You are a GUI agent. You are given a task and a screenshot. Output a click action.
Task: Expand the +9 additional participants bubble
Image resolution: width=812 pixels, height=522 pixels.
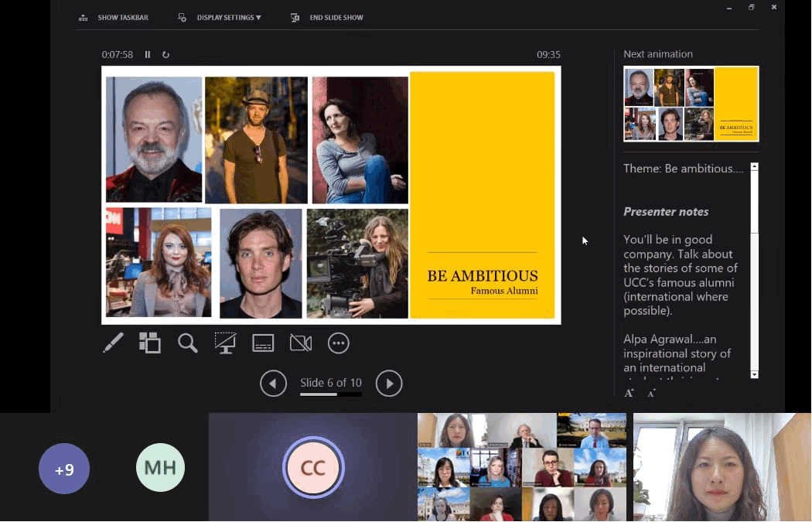[64, 469]
